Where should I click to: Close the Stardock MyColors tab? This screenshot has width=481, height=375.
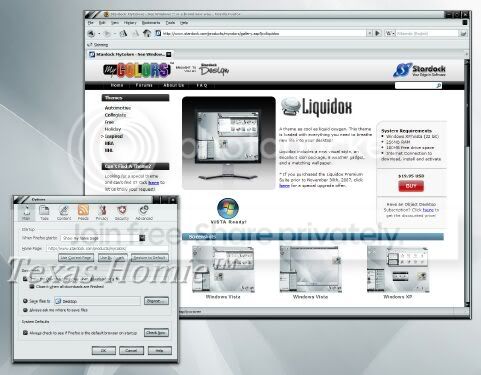(169, 54)
